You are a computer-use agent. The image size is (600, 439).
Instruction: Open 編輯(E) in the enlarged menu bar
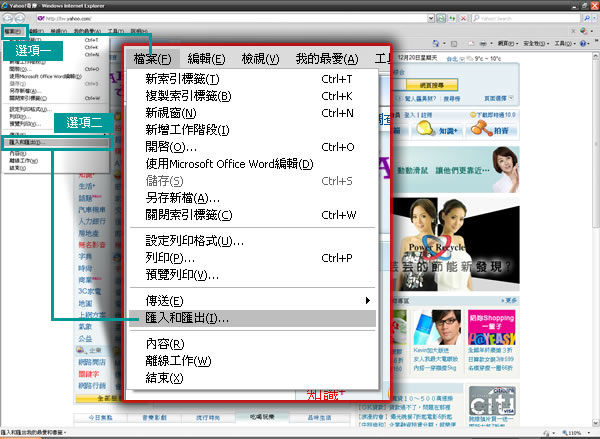207,59
